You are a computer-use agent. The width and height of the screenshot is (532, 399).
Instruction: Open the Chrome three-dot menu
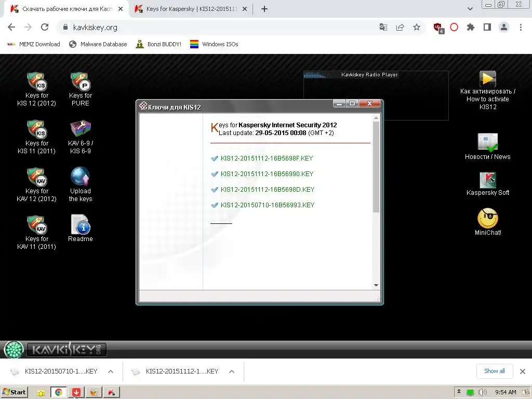pyautogui.click(x=521, y=27)
